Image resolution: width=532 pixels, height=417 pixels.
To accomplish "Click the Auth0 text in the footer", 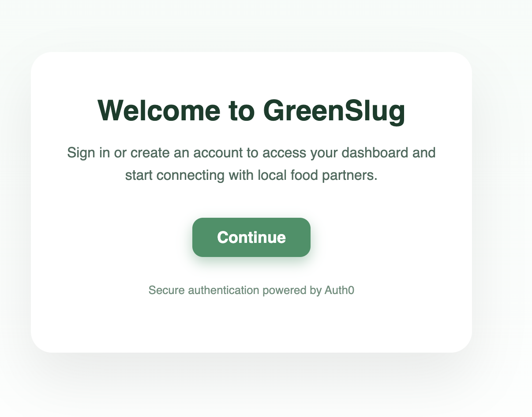I will coord(339,290).
